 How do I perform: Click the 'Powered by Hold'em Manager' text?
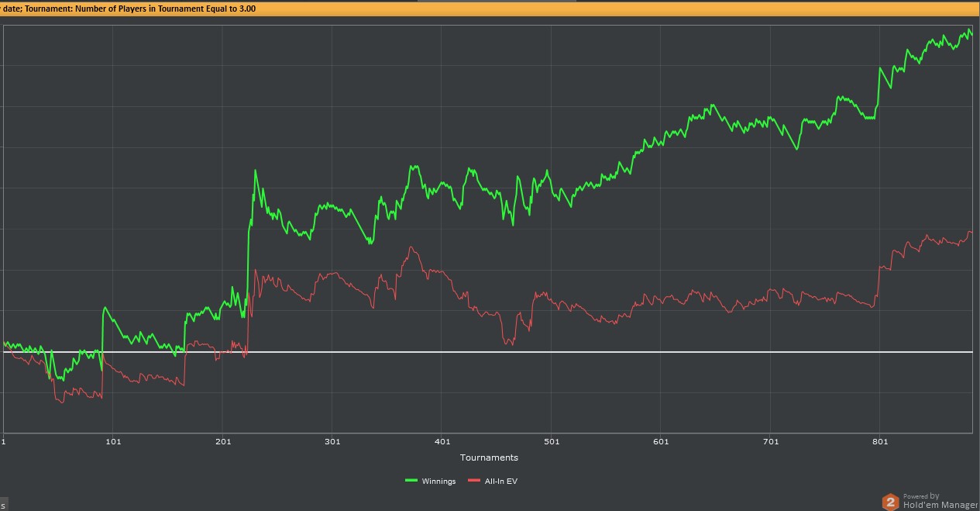tap(940, 501)
